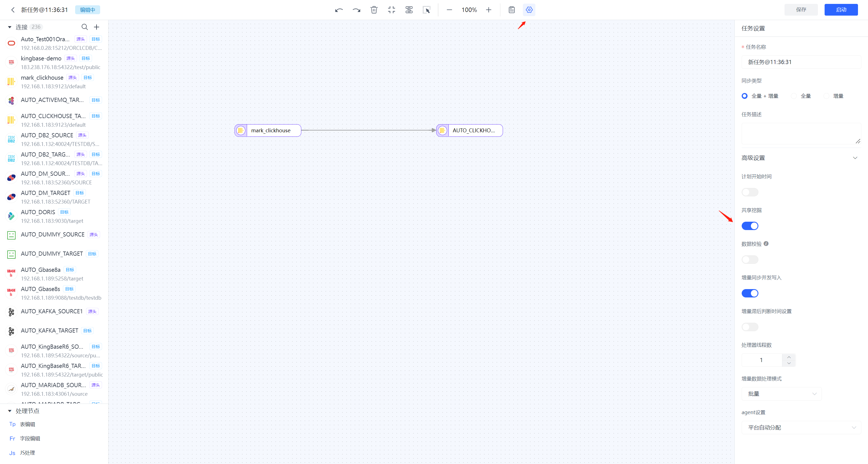Click the undo arrow icon
Viewport: 868px width, 464px height.
(x=339, y=10)
